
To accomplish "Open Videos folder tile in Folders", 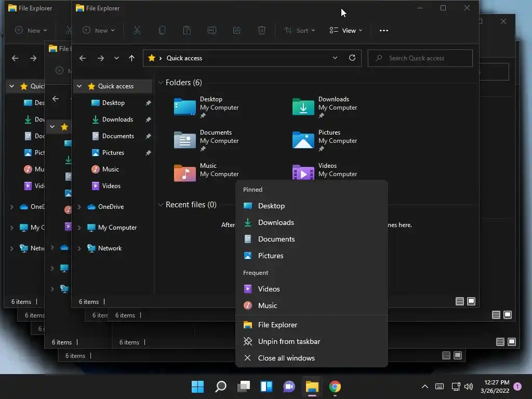I will 325,170.
